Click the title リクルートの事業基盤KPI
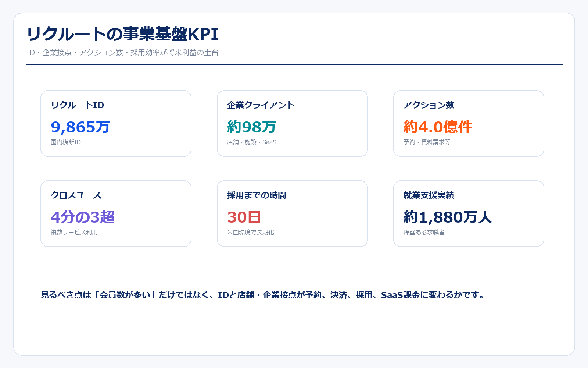Viewport: 588px width, 368px height. pyautogui.click(x=122, y=34)
